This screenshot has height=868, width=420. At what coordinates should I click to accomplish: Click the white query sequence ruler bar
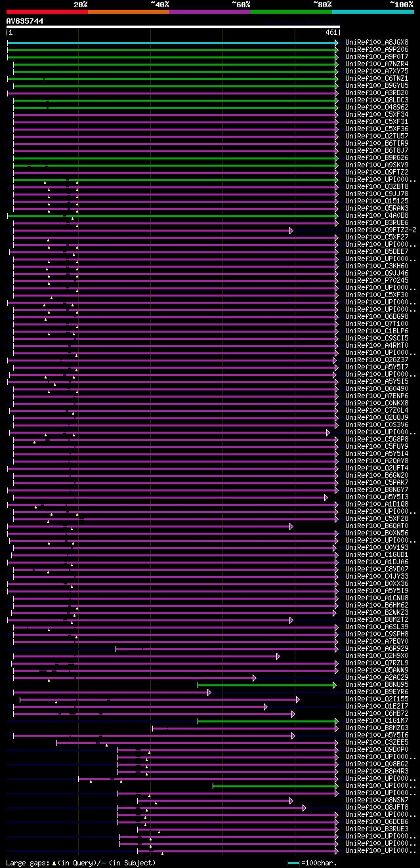point(173,27)
